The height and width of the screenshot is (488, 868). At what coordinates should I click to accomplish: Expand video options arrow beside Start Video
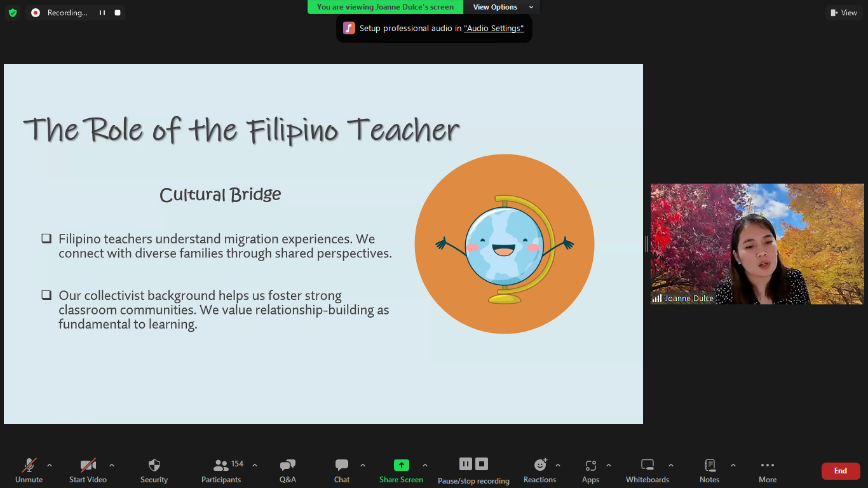(112, 465)
